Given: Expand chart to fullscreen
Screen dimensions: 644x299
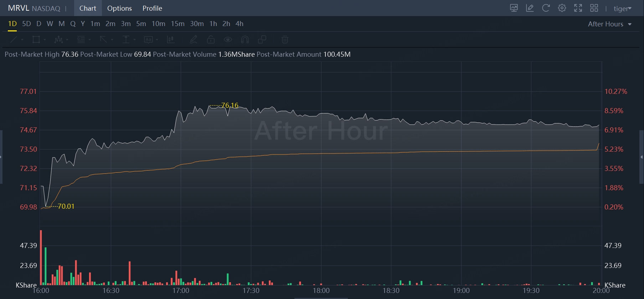Looking at the screenshot, I should [x=578, y=8].
